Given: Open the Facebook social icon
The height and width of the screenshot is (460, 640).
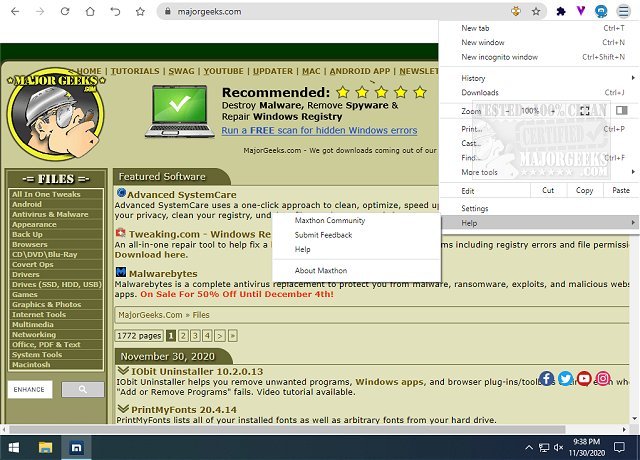Looking at the screenshot, I should coord(547,378).
